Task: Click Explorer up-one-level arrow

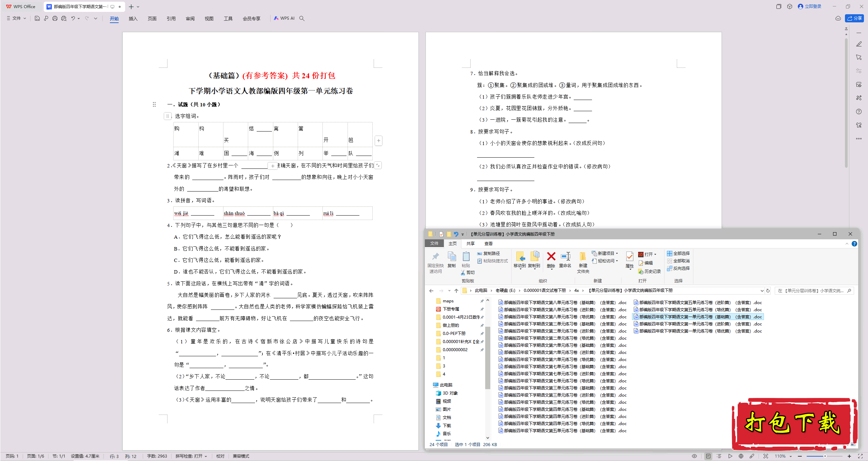Action: coord(456,291)
